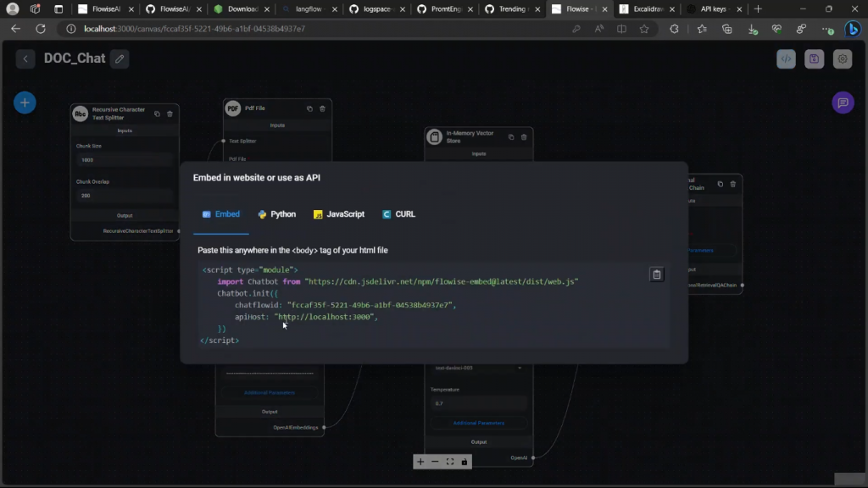868x488 pixels.
Task: Click the apiHost localhost:3000 value
Action: 324,317
